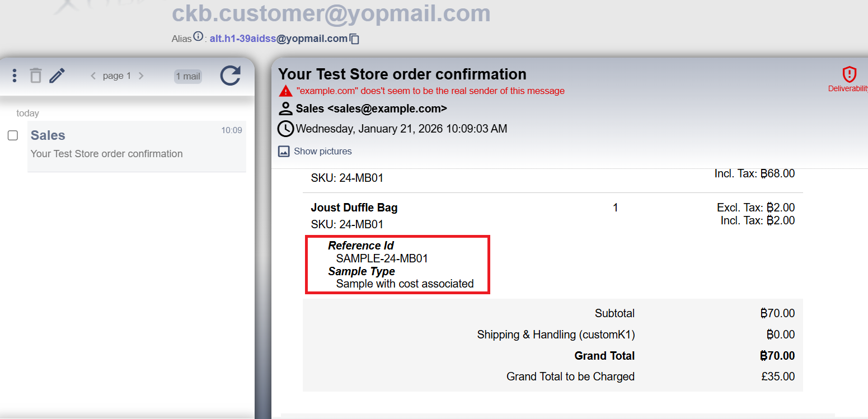Screen dimensions: 868x419
Task: Click the clock icon beside message date
Action: [285, 129]
